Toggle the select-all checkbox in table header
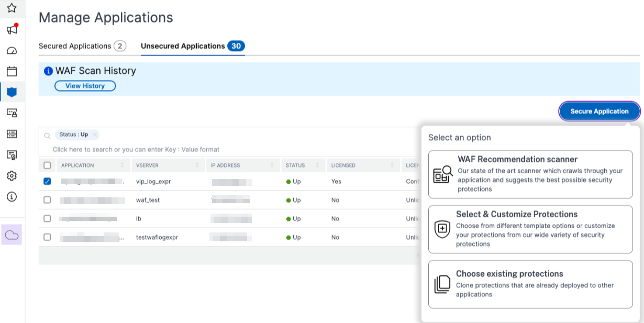This screenshot has width=644, height=323. coord(47,165)
